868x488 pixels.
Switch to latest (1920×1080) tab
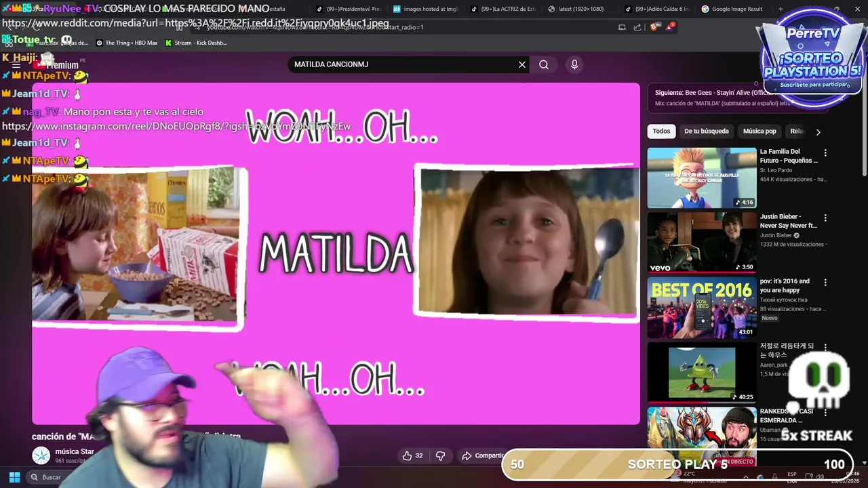pos(580,9)
